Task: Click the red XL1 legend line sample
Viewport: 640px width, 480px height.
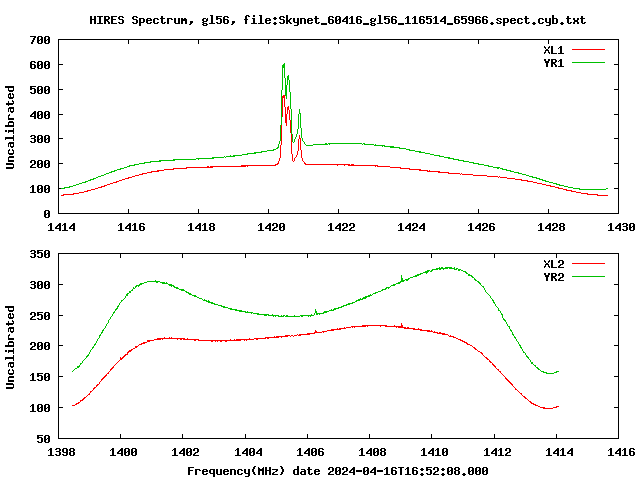Action: pos(588,50)
